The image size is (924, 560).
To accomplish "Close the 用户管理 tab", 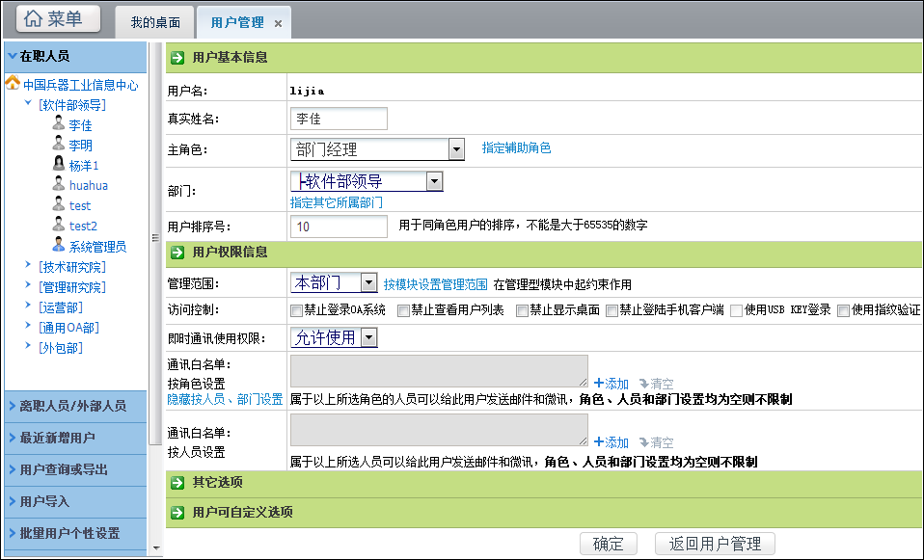I will coord(279,23).
